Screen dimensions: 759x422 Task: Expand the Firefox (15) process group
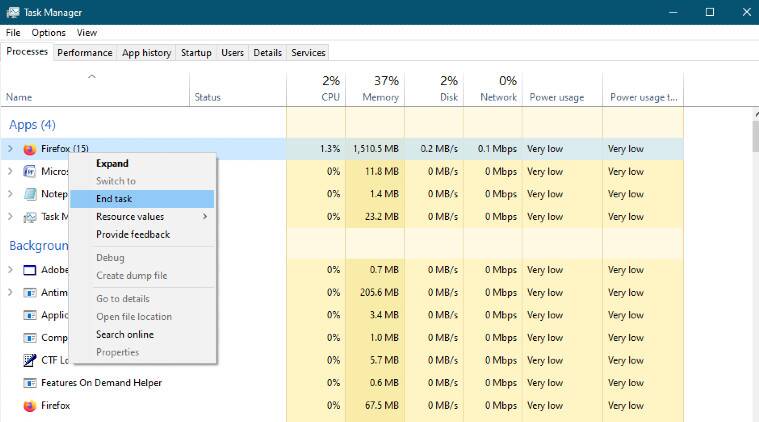pyautogui.click(x=10, y=149)
